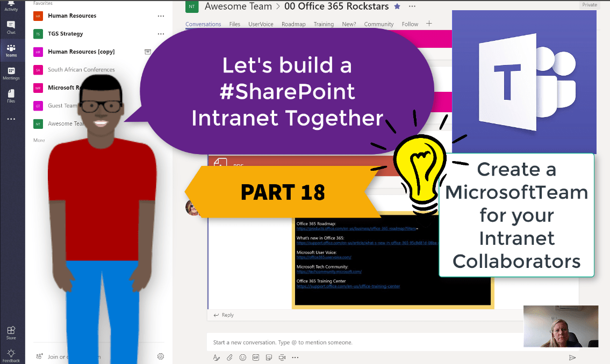
Task: Toggle the favorite star for this channel
Action: (x=397, y=6)
